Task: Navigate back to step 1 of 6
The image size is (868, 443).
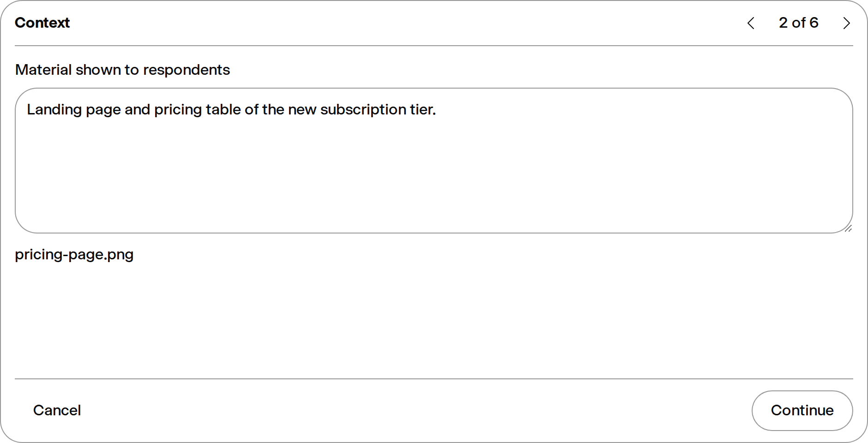Action: (751, 23)
